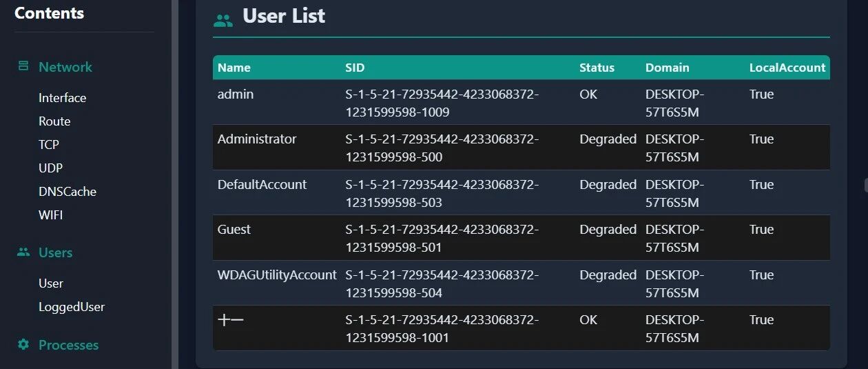Select the Guest user name cell
The image size is (868, 369).
234,230
